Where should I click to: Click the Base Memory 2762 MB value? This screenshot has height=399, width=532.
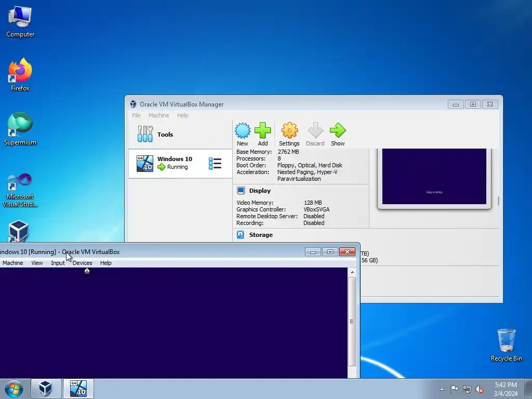[x=288, y=152]
